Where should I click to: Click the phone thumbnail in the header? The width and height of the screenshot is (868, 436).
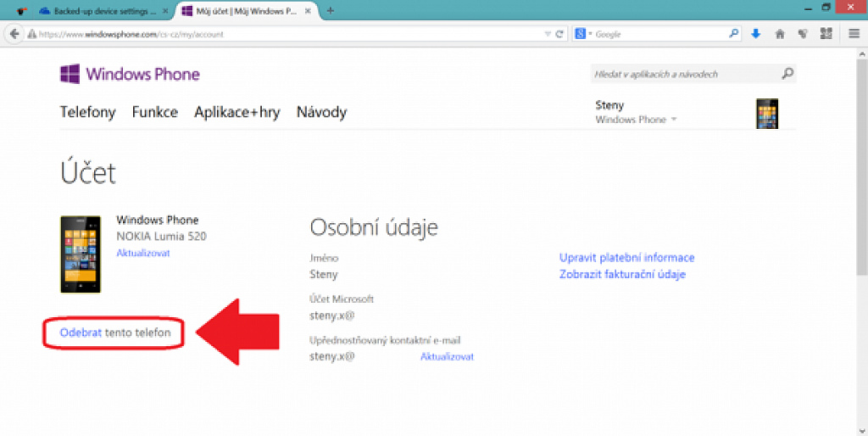coord(766,114)
